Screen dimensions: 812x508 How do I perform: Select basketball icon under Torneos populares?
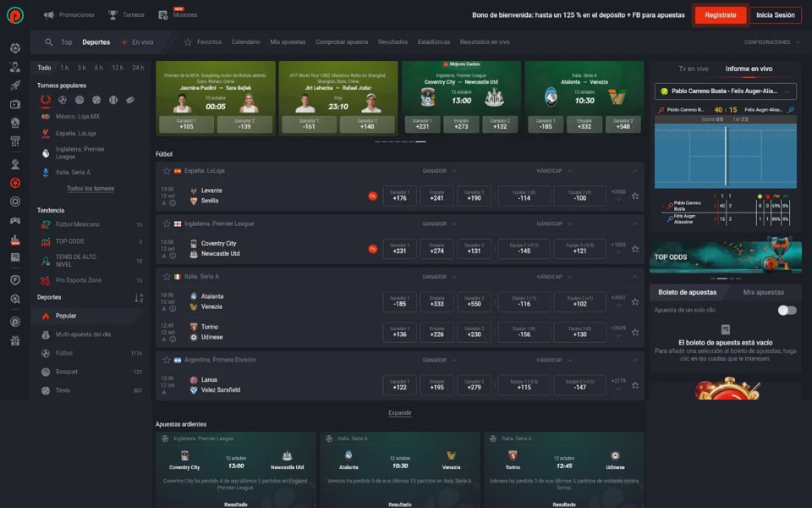(80, 100)
